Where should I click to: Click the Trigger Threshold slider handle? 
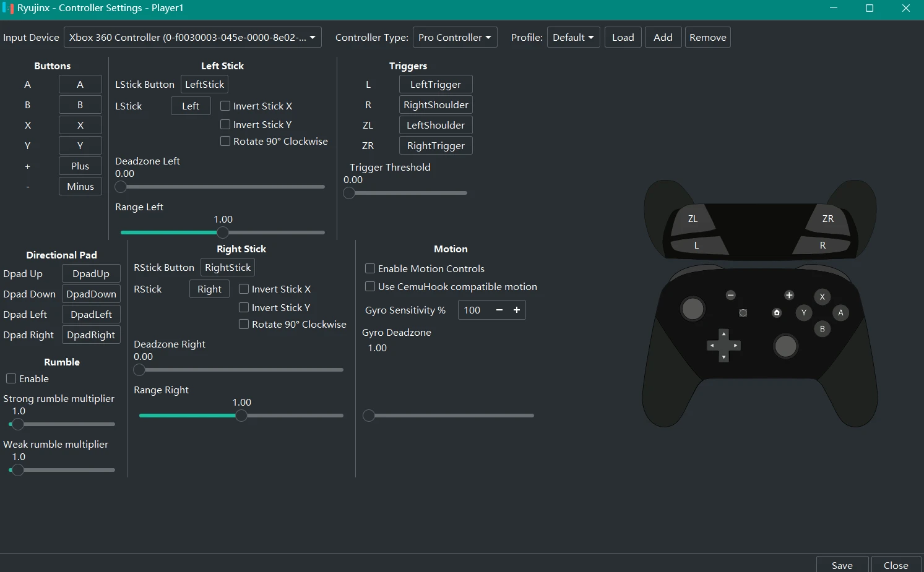coord(349,193)
